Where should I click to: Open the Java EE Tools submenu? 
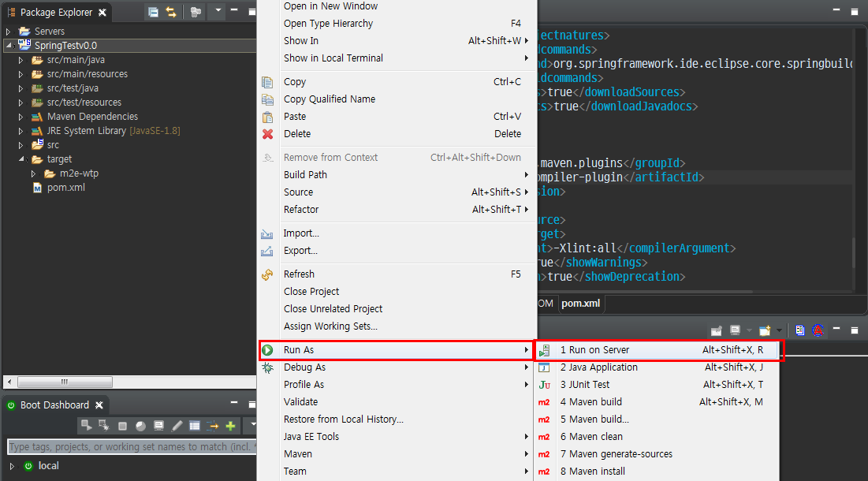click(397, 437)
